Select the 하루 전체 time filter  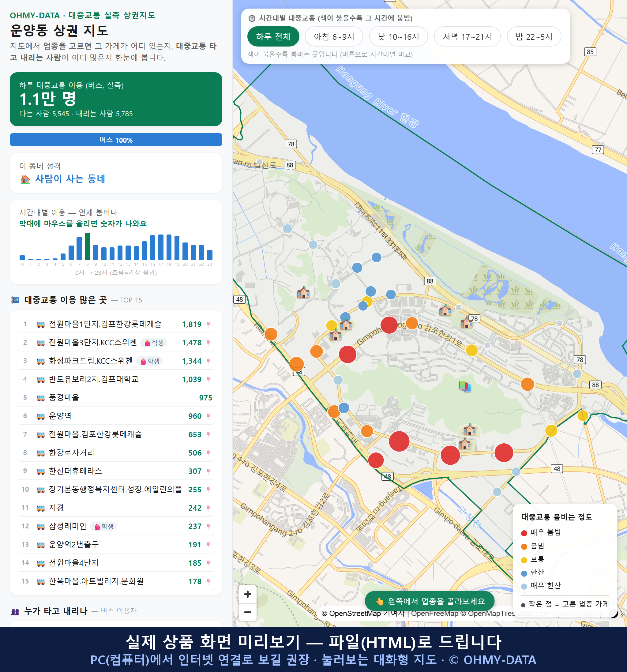point(273,36)
